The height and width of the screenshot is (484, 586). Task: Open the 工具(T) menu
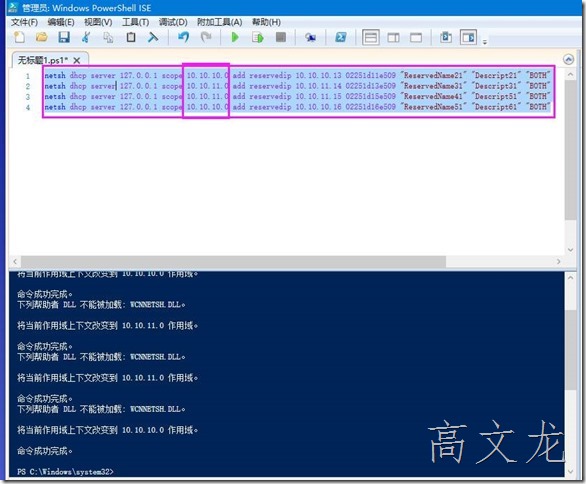[x=135, y=22]
